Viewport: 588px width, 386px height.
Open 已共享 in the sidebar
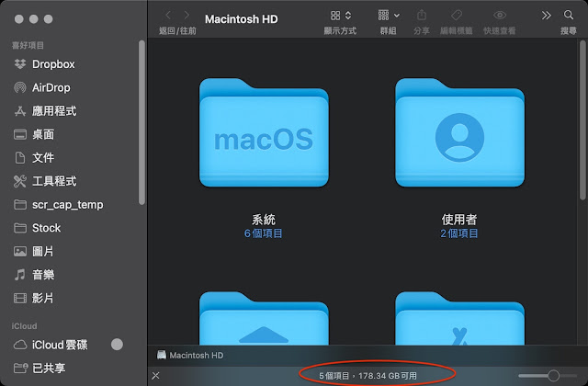[x=39, y=368]
